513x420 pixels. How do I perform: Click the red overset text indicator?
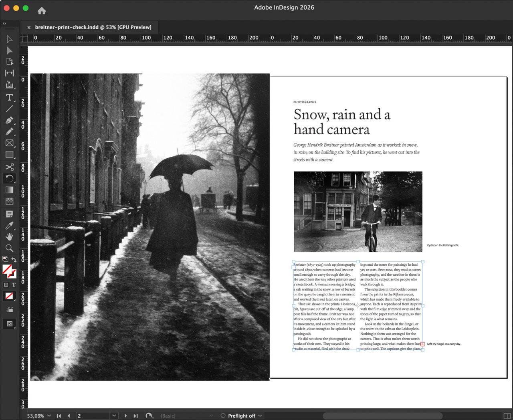[422, 344]
